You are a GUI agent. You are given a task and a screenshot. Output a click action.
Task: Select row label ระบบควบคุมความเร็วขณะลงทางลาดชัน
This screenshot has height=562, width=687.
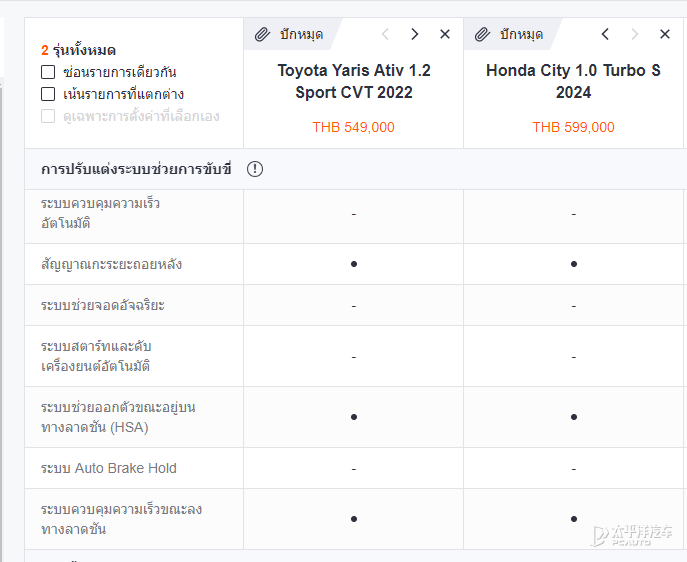(x=121, y=519)
